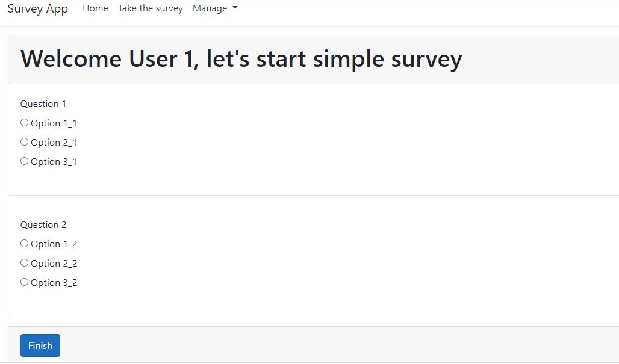Click the caret arrow beside Manage
Image resolution: width=619 pixels, height=364 pixels.
(235, 8)
